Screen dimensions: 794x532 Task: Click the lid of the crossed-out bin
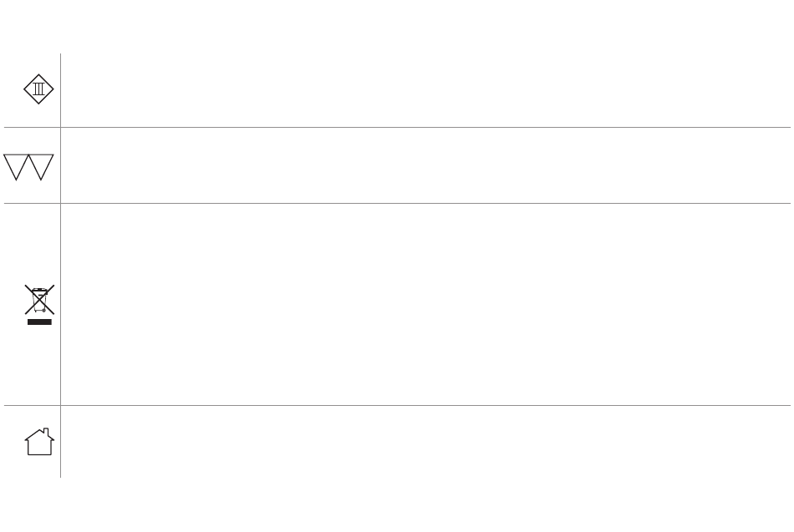39,290
